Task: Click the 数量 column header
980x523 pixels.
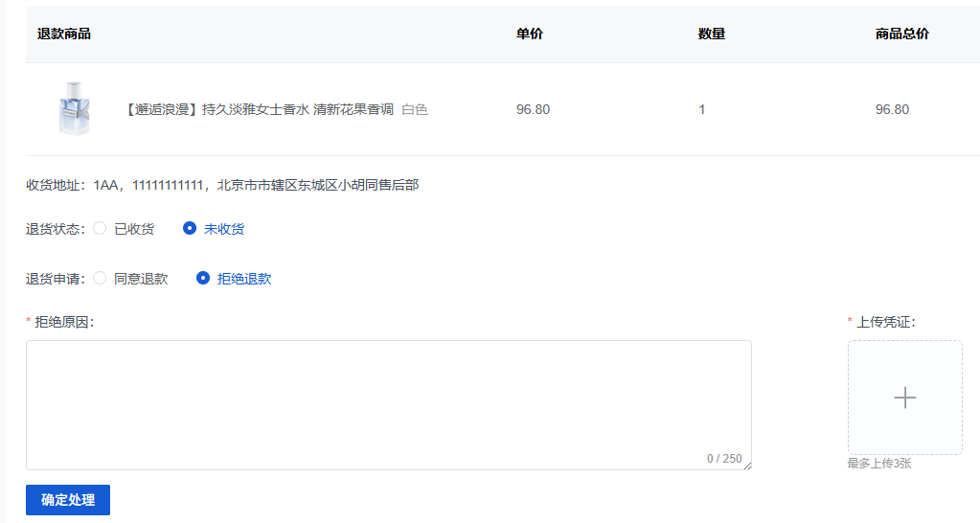Action: pos(712,34)
